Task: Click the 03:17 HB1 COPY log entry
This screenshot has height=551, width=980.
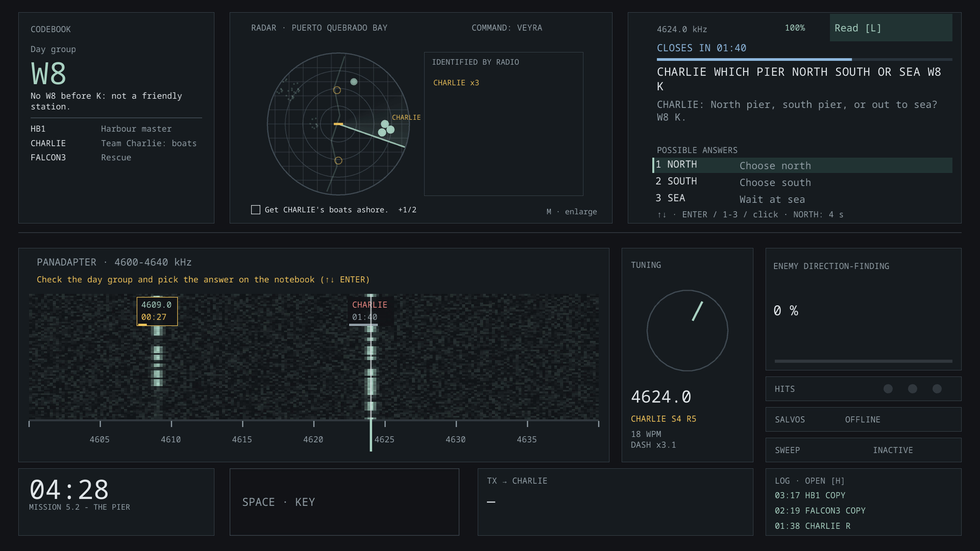Action: 810,495
